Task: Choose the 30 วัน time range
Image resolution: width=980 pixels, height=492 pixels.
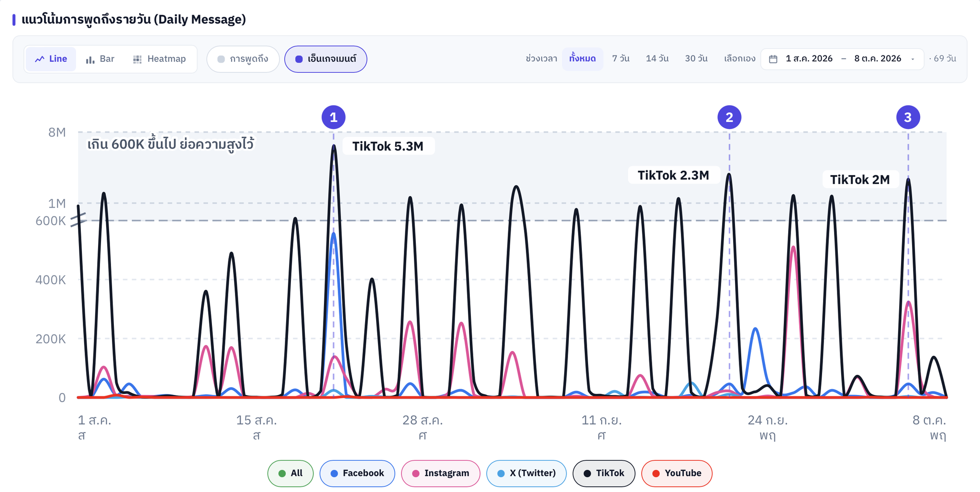Action: 696,58
